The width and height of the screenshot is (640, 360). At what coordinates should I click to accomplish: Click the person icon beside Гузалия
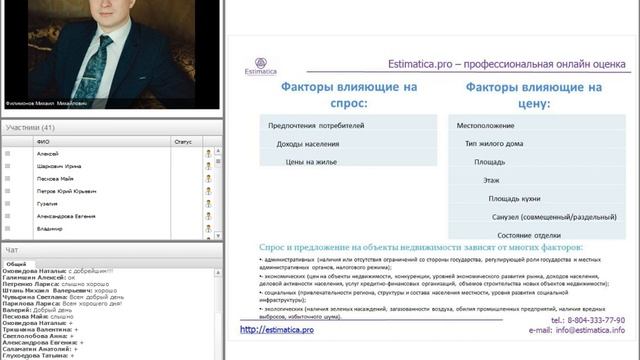coord(209,203)
